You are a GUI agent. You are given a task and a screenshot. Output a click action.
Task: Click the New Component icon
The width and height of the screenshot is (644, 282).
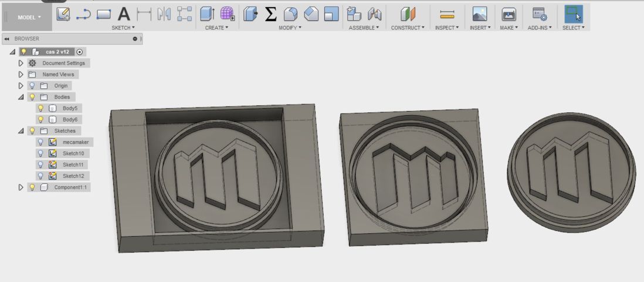click(x=354, y=15)
